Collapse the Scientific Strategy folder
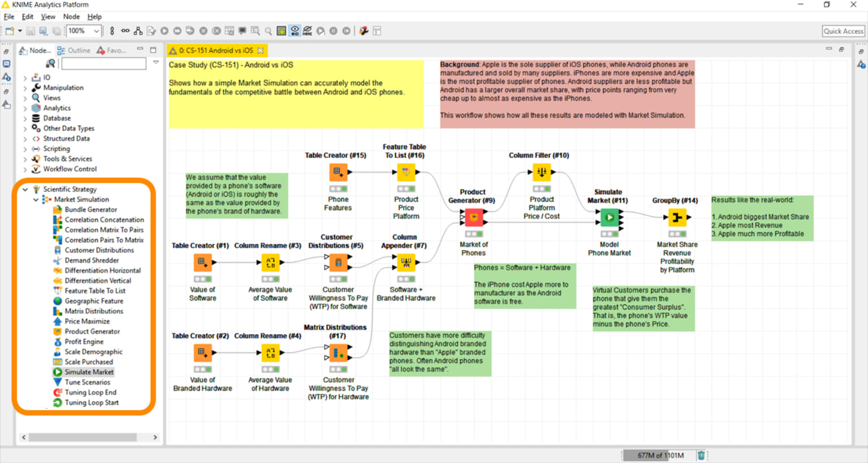This screenshot has height=463, width=868. 25,189
